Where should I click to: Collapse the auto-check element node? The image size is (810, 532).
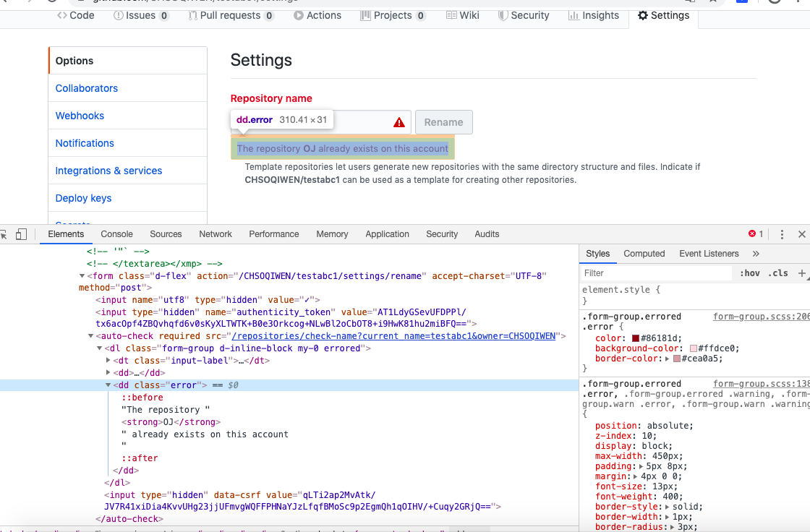coord(90,336)
